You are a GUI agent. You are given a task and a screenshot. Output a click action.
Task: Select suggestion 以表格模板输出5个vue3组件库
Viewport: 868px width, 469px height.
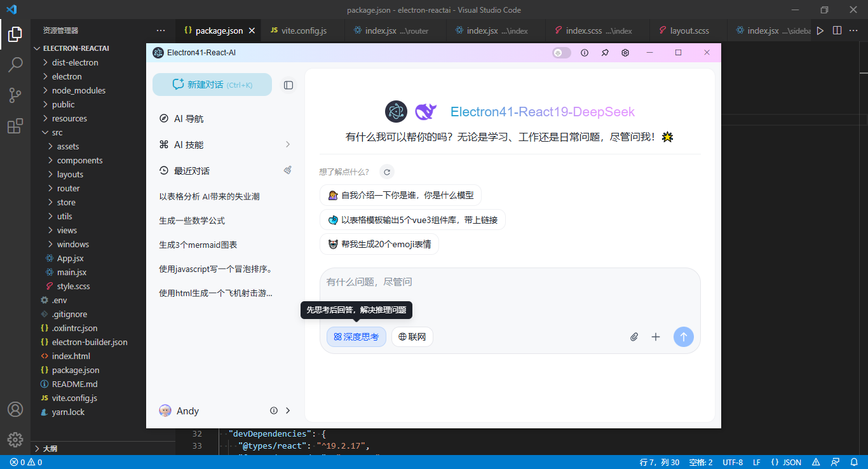pyautogui.click(x=413, y=220)
